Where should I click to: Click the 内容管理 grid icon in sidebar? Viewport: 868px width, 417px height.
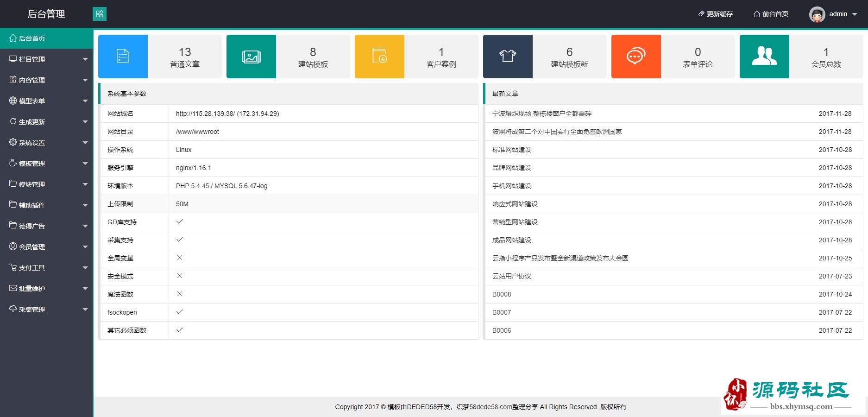13,80
